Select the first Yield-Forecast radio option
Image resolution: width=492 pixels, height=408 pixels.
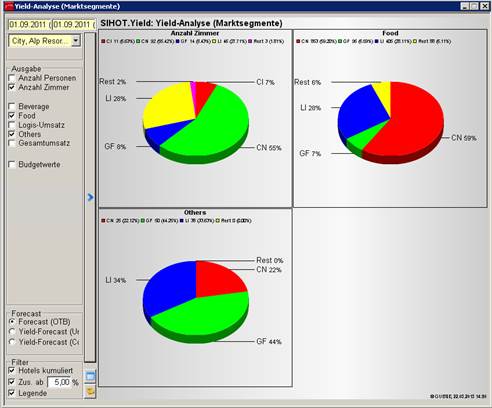click(12, 332)
